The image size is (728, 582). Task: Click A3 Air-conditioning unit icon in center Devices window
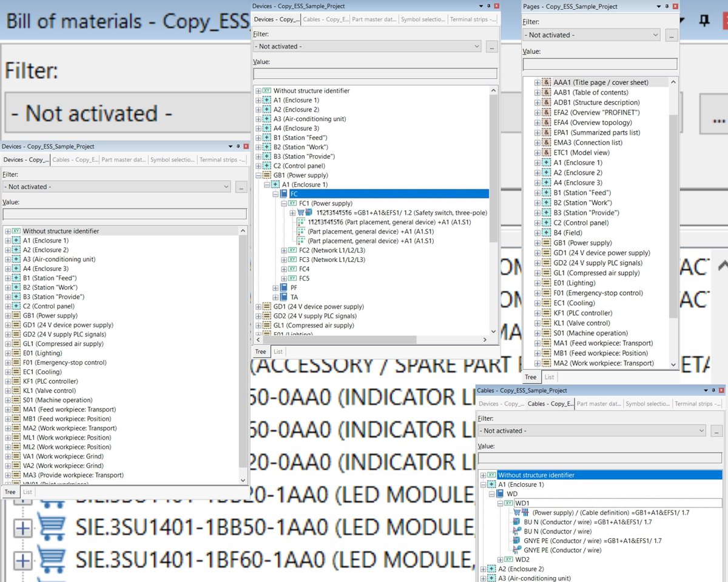(268, 119)
